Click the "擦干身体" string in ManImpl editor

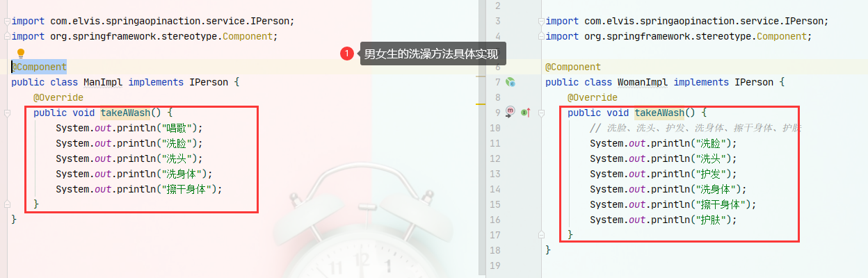(187, 189)
